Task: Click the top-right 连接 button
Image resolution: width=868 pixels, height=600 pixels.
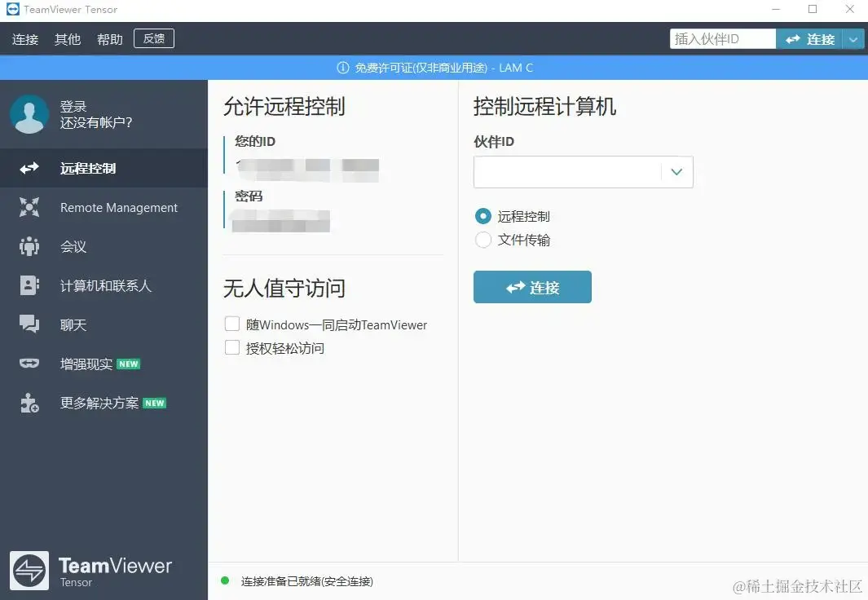Action: tap(809, 39)
